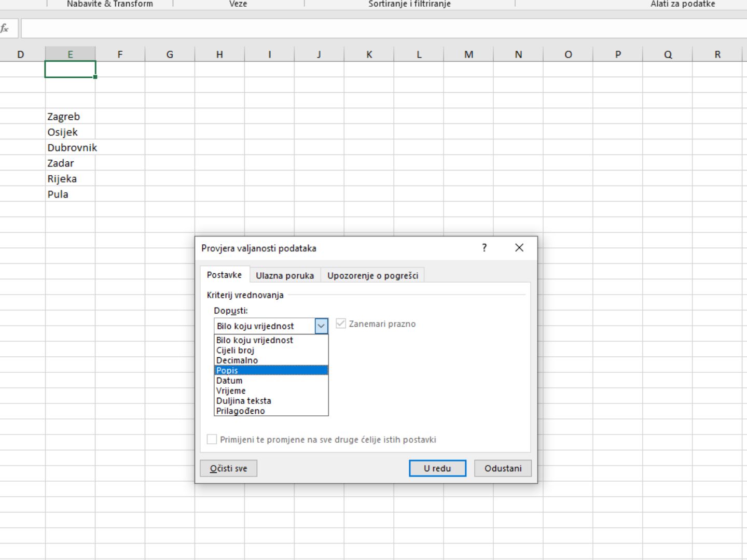This screenshot has width=747, height=560.
Task: Click the fx insert function icon
Action: (5, 29)
